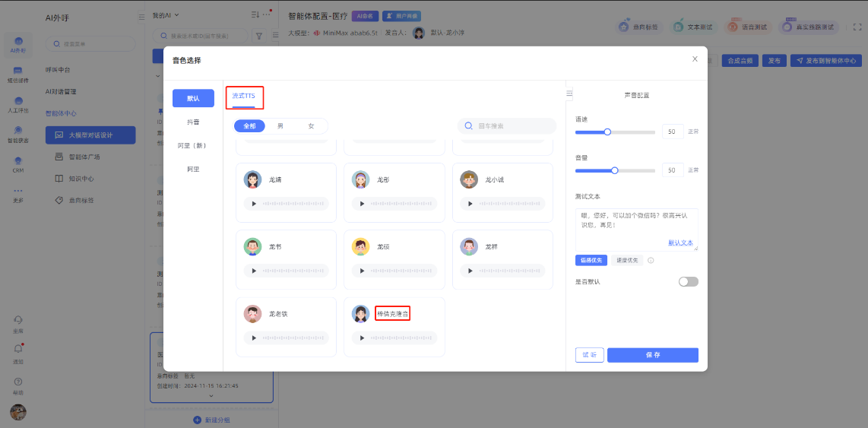Click the 默认文本 link
868x428 pixels.
point(680,243)
